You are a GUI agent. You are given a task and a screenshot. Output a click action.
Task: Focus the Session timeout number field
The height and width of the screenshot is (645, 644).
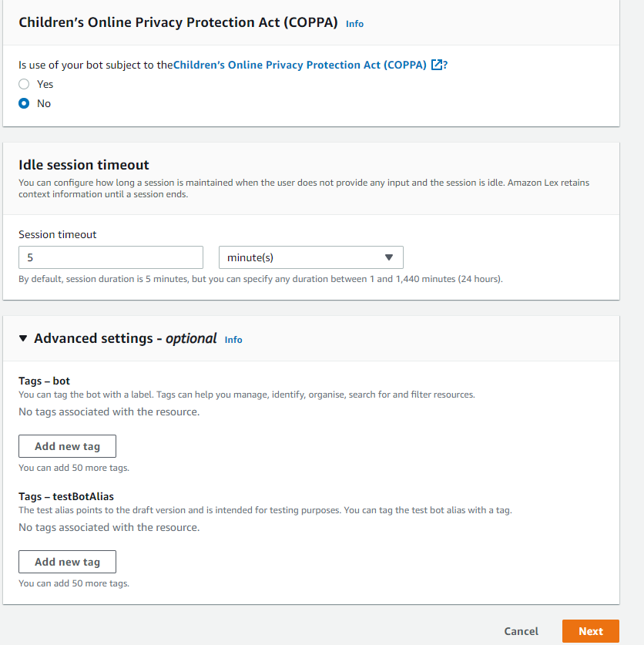pos(110,257)
